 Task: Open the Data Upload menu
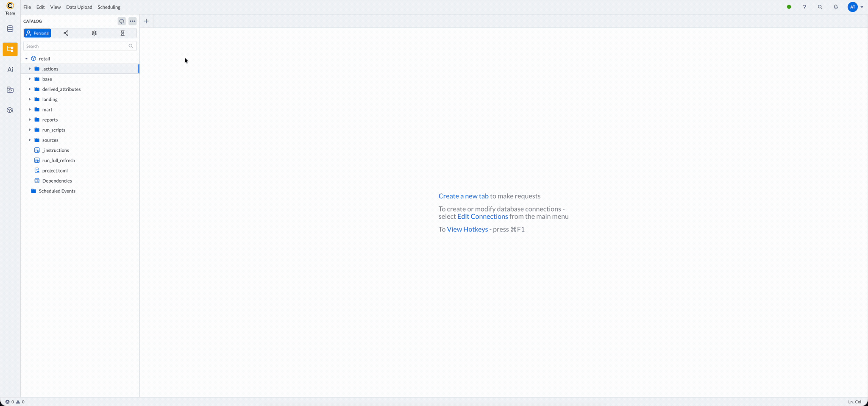tap(79, 7)
